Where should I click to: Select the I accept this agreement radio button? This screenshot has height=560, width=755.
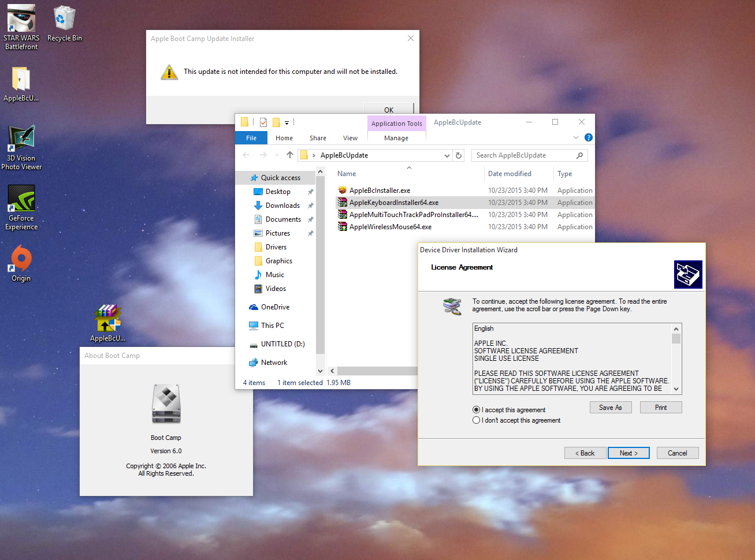coord(476,410)
